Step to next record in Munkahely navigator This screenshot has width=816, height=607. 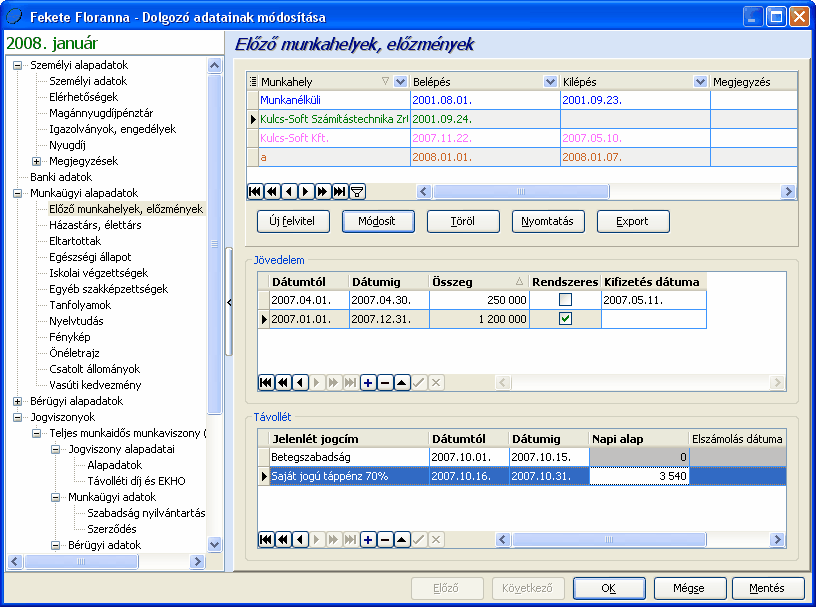[x=306, y=192]
